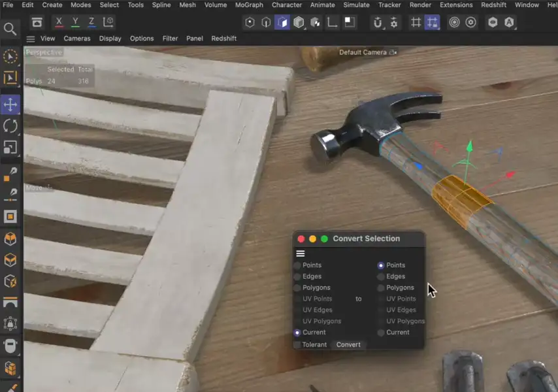Open the Convert Selection hamburger menu

point(301,253)
